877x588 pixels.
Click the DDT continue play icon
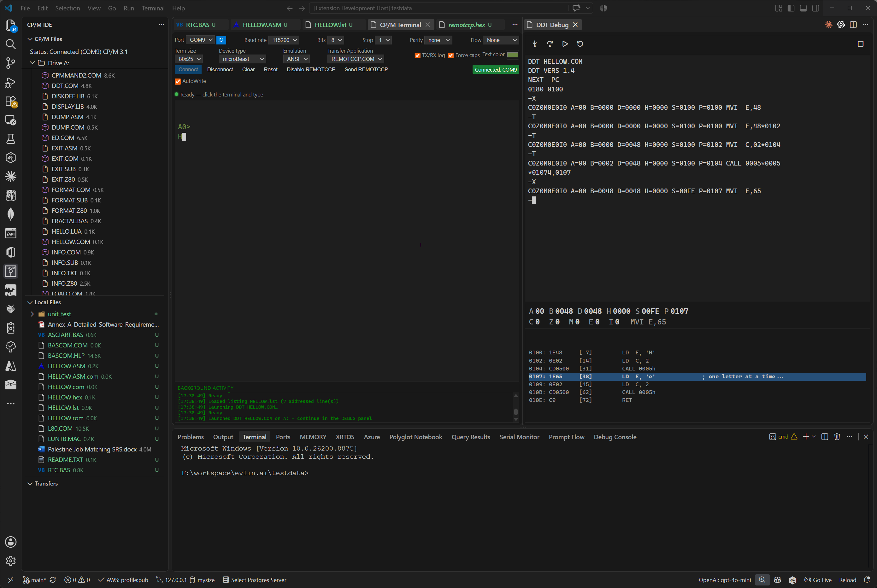[x=565, y=44]
